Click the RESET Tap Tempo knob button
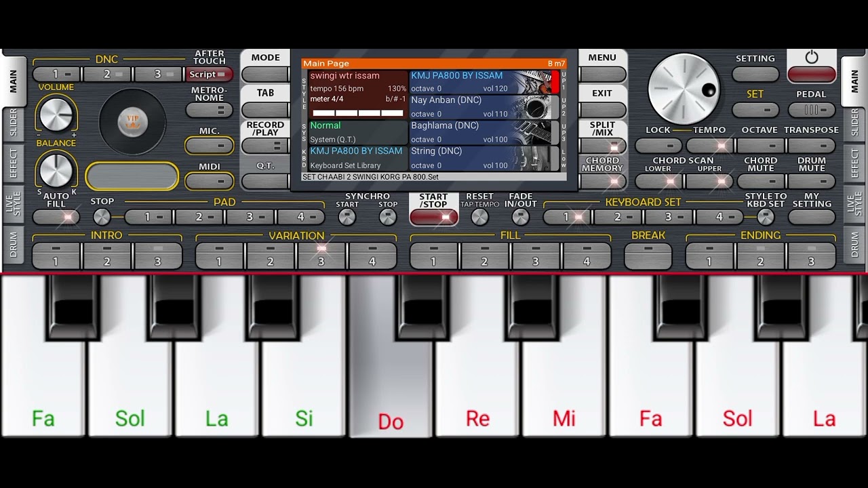Screen dimensions: 868x488 [479, 217]
